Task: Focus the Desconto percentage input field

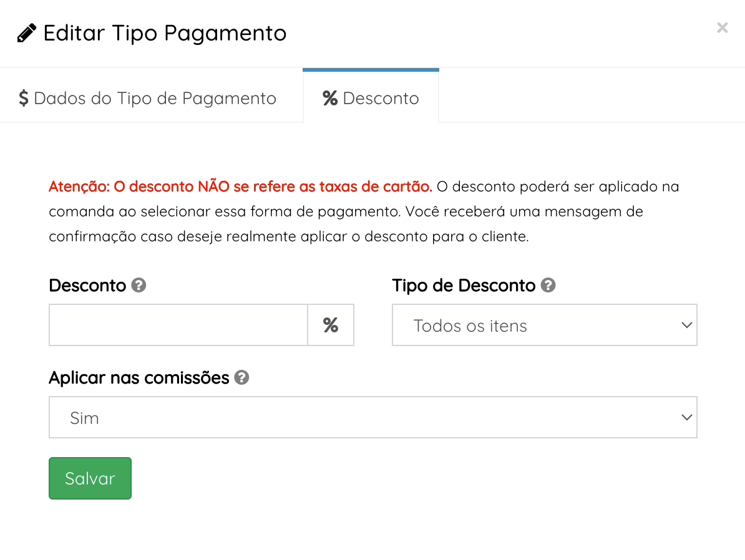Action: [x=178, y=325]
